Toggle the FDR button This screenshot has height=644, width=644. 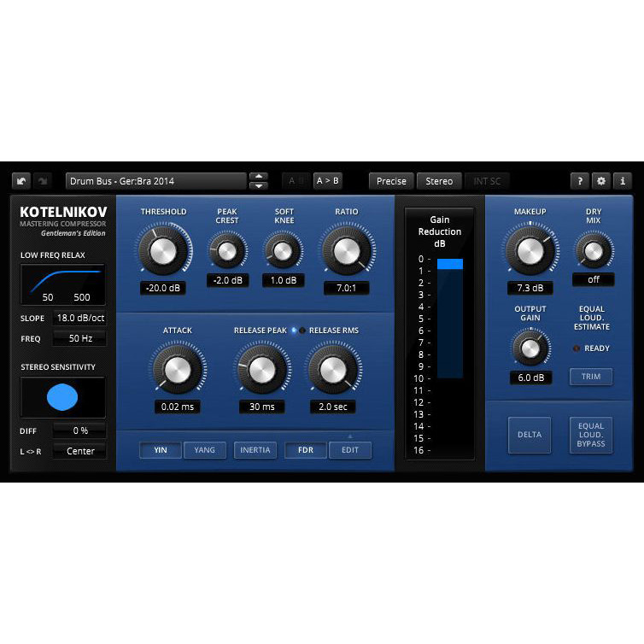point(306,450)
